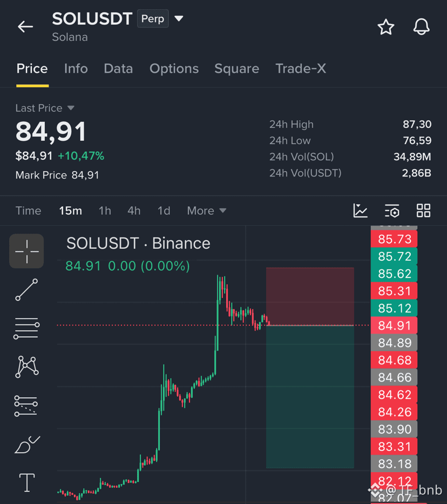Viewport: 447px width, 504px height.
Task: Click the red stop-loss zone of position
Action: (x=310, y=296)
